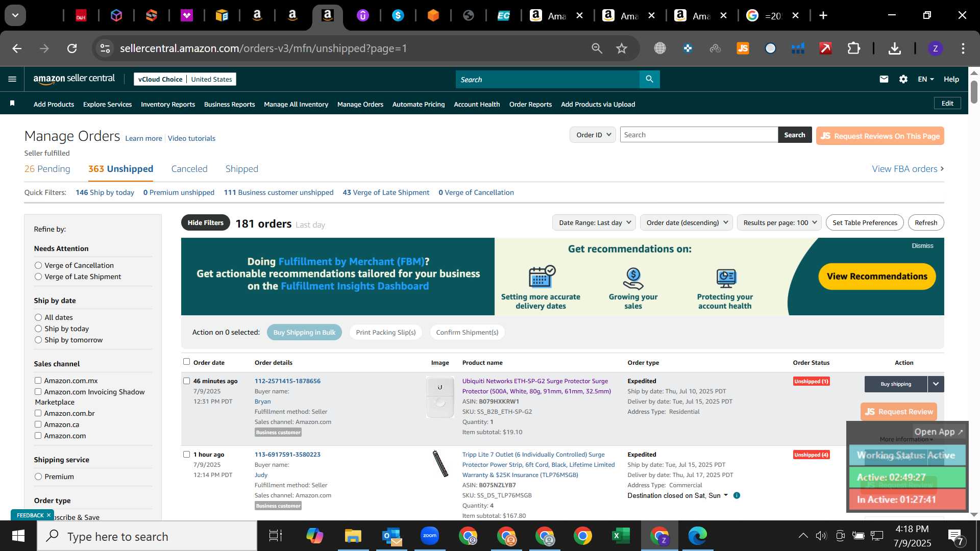Open browser Downloads icon
The width and height of the screenshot is (980, 551).
894,48
